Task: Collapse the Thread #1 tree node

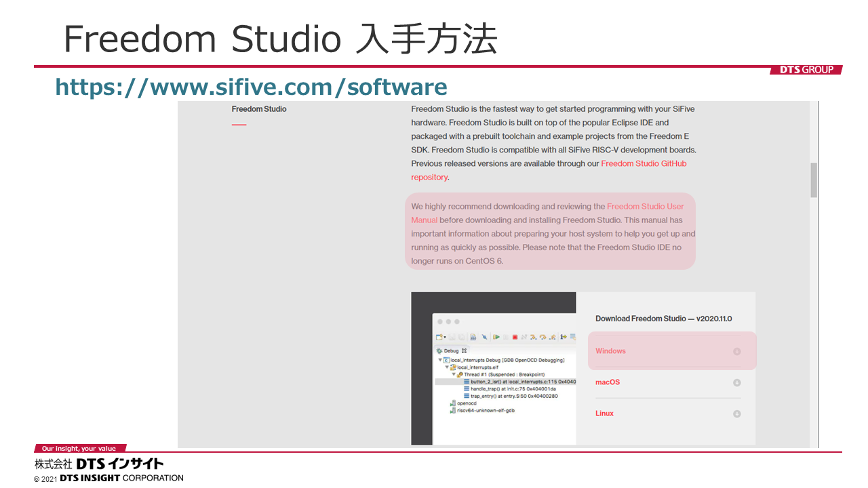Action: click(x=454, y=374)
